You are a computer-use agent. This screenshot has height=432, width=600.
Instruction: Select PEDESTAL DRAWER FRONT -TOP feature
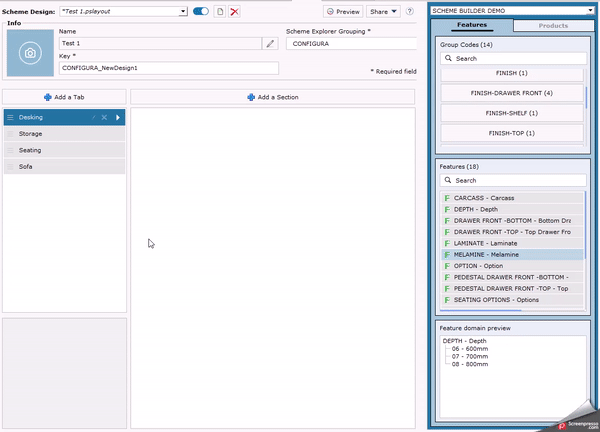[512, 289]
